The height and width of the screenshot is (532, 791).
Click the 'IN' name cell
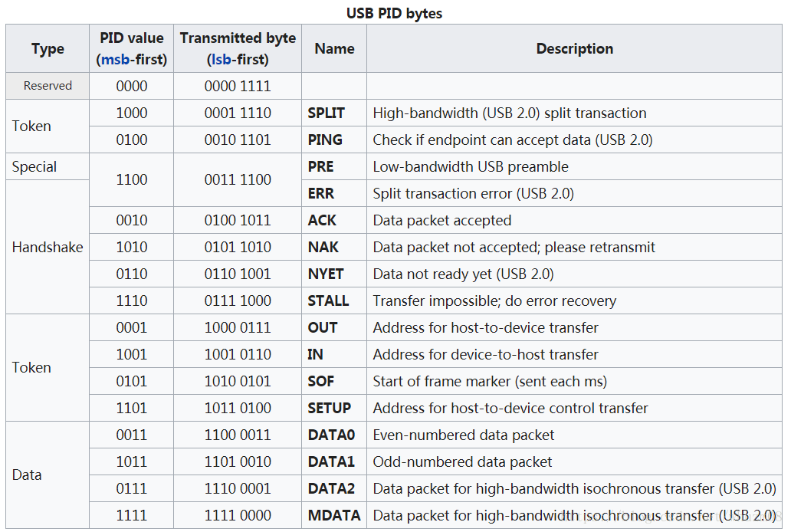point(334,354)
